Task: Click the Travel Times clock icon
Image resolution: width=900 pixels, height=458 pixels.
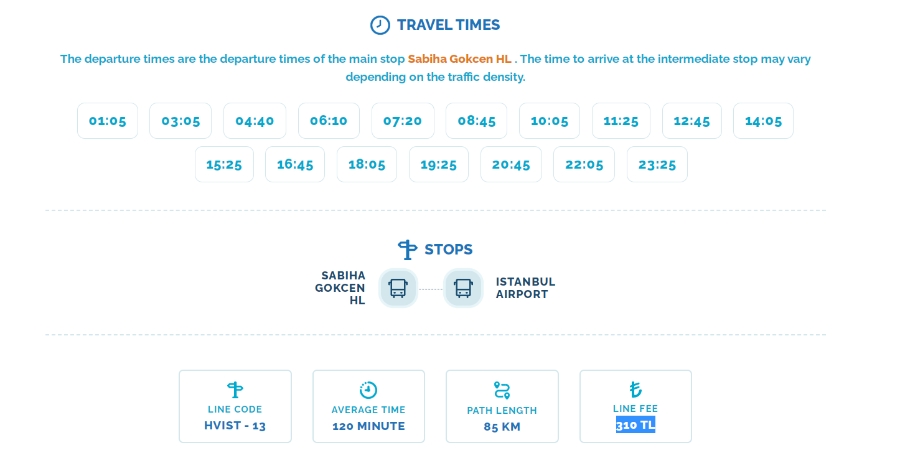Action: (x=379, y=25)
